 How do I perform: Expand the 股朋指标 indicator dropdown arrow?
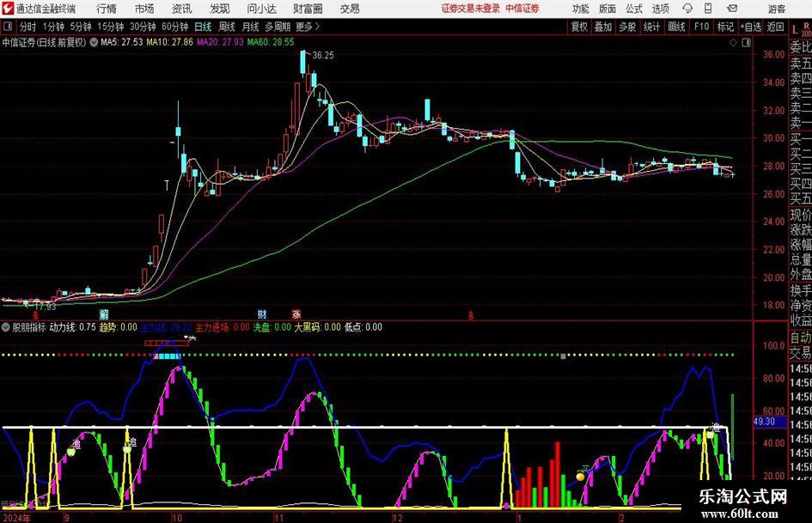[x=6, y=327]
